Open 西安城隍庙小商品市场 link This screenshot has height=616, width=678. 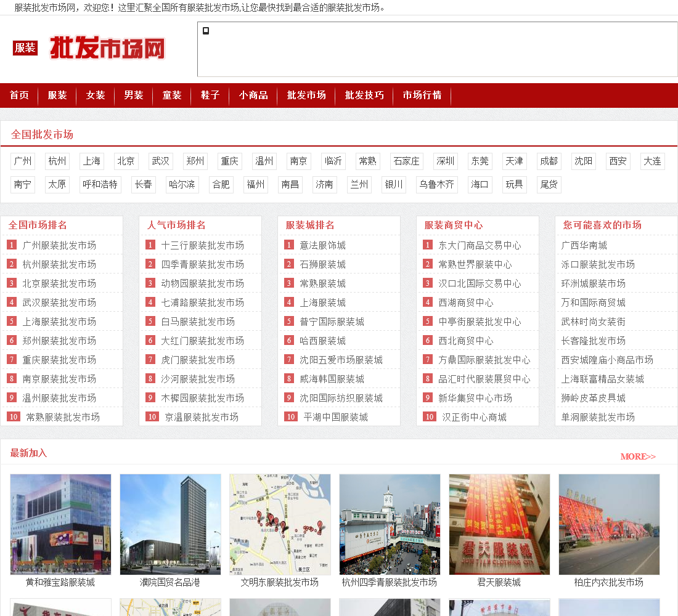607,360
